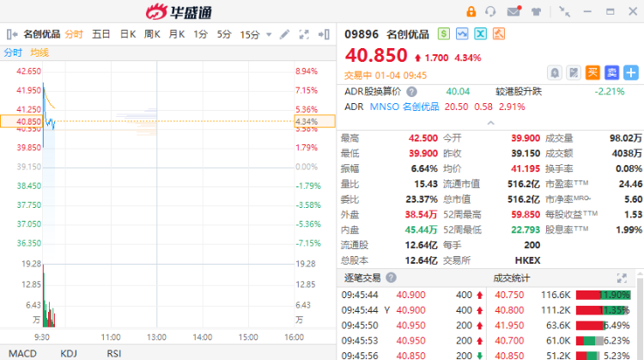Viewport: 644px width, 360px height.
Task: Click the 成交量 value 98.02万
Action: click(625, 138)
